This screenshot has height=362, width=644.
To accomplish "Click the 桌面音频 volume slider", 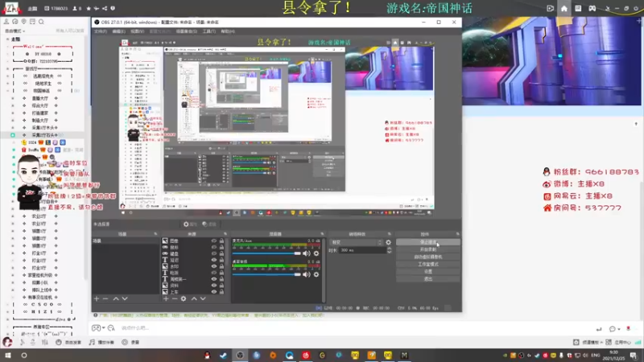I will [x=266, y=274].
